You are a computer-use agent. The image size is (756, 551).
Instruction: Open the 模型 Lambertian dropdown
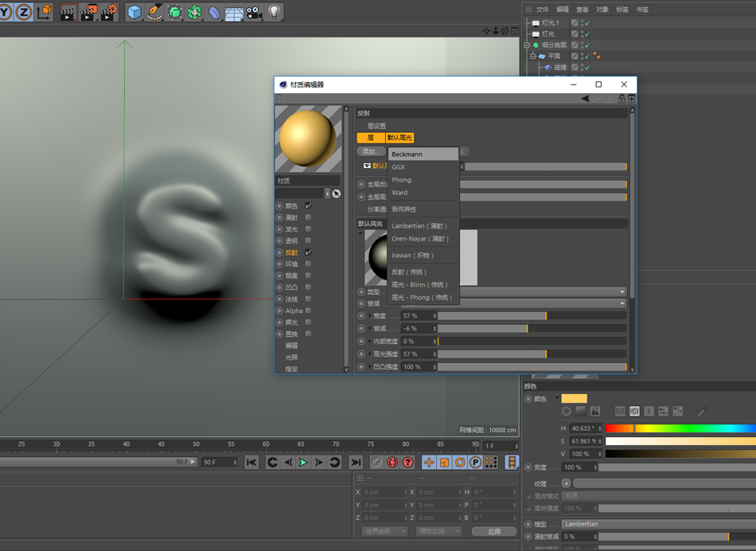pos(659,524)
